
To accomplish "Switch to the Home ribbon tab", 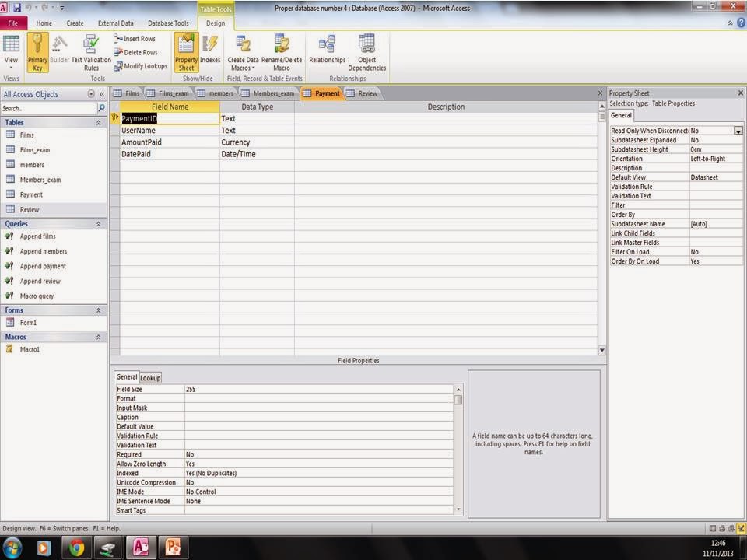I will [44, 23].
